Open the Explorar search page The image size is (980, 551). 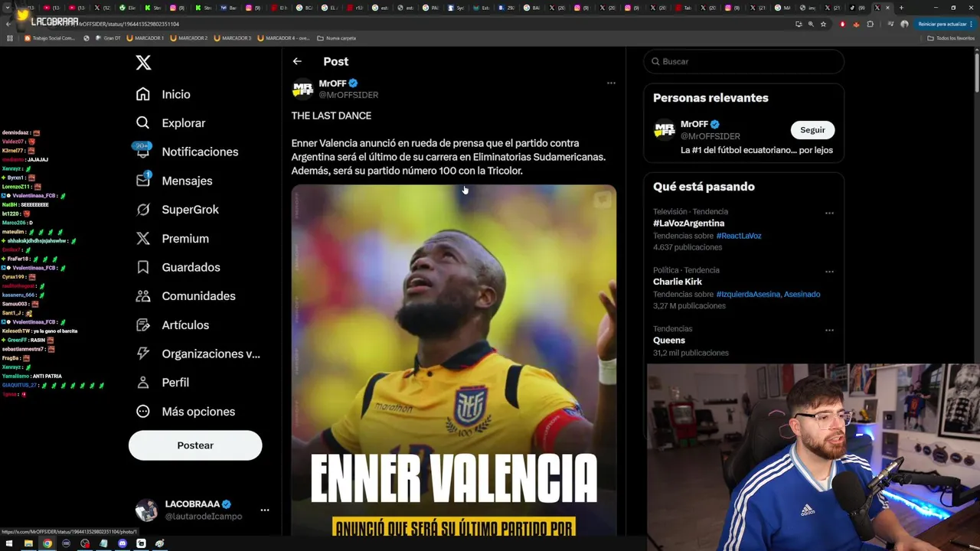170,123
